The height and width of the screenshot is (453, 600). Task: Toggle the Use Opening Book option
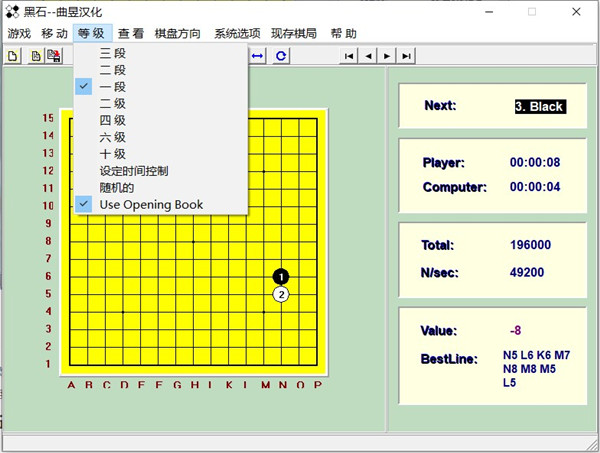(x=150, y=205)
